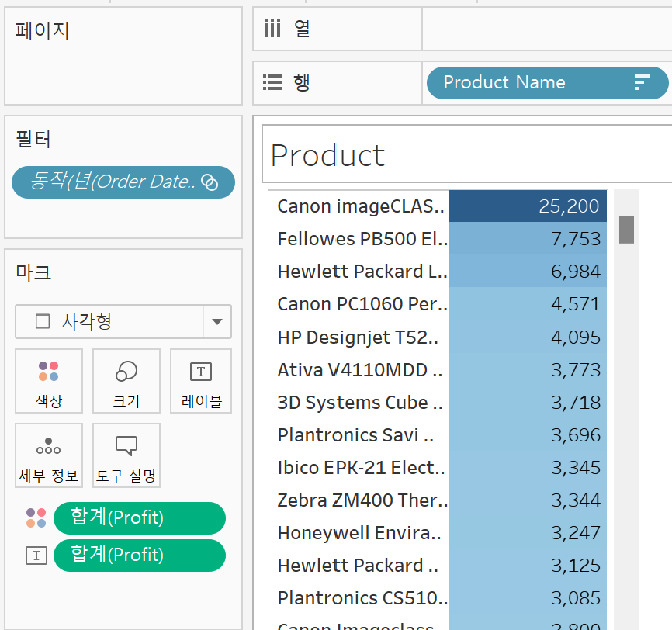Click the 3,344 profit cell
This screenshot has width=672, height=630.
click(x=528, y=500)
